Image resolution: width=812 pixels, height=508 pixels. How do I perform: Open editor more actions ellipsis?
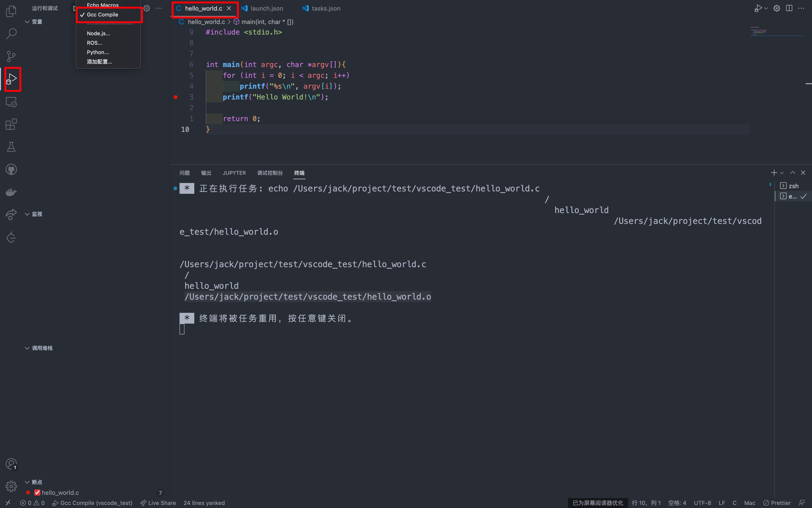pos(801,8)
